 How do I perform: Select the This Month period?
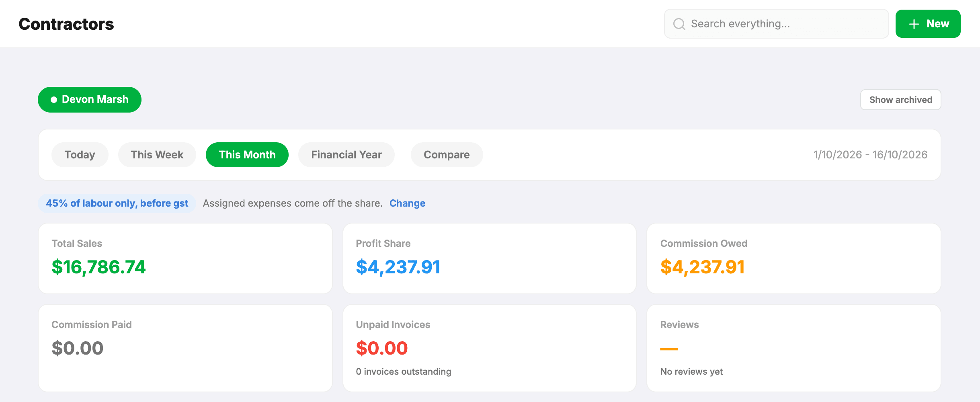(247, 155)
